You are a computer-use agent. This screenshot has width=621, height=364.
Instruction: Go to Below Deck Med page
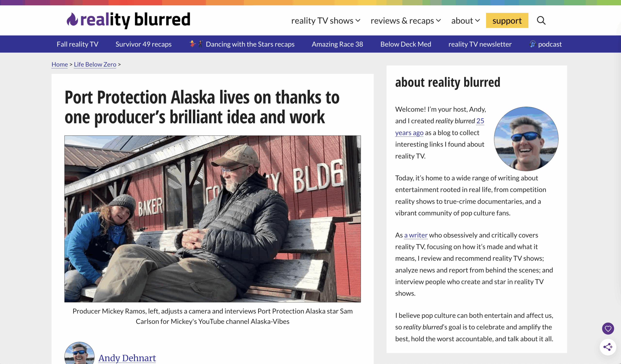click(x=405, y=44)
